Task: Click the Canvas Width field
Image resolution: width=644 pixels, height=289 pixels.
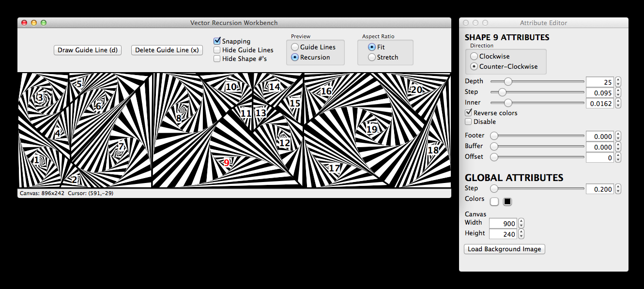Action: (504, 224)
